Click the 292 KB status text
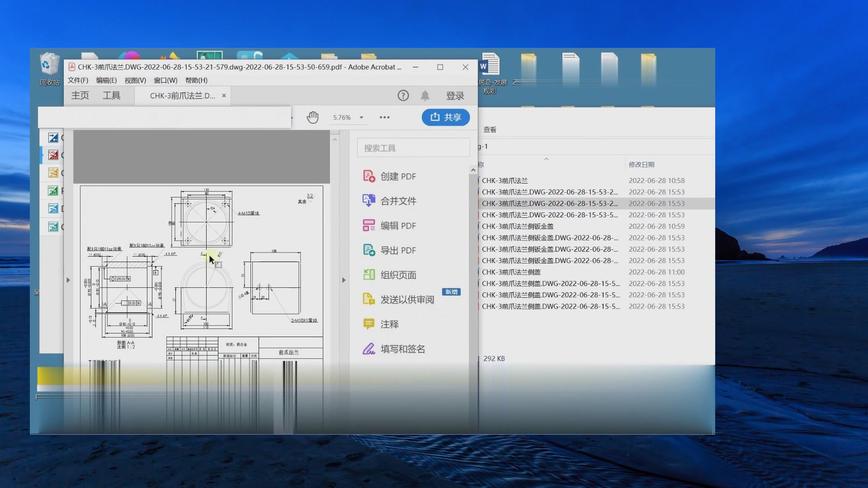The image size is (868, 488). 494,359
